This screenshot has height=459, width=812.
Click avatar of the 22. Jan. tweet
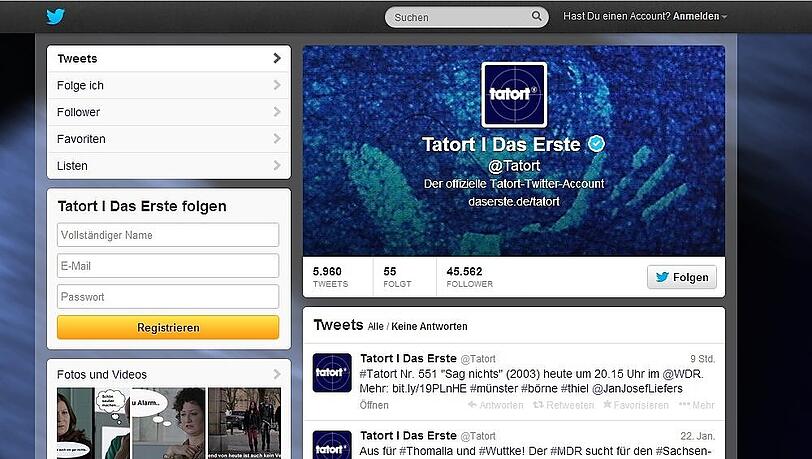tap(332, 444)
